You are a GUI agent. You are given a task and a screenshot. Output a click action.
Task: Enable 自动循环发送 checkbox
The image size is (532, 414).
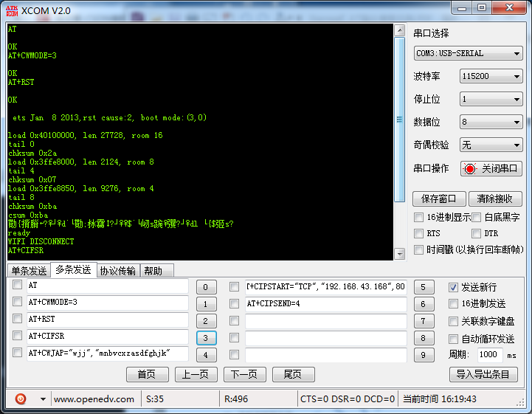(x=453, y=339)
